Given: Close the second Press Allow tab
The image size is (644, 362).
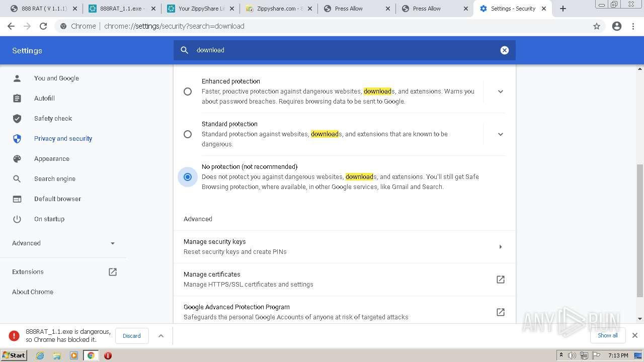Looking at the screenshot, I should (x=465, y=9).
